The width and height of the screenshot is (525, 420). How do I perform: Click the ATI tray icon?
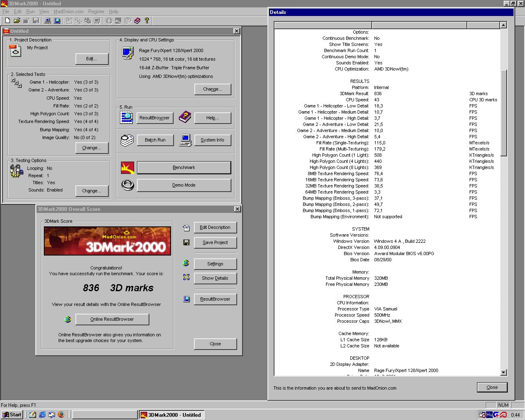coord(503,415)
